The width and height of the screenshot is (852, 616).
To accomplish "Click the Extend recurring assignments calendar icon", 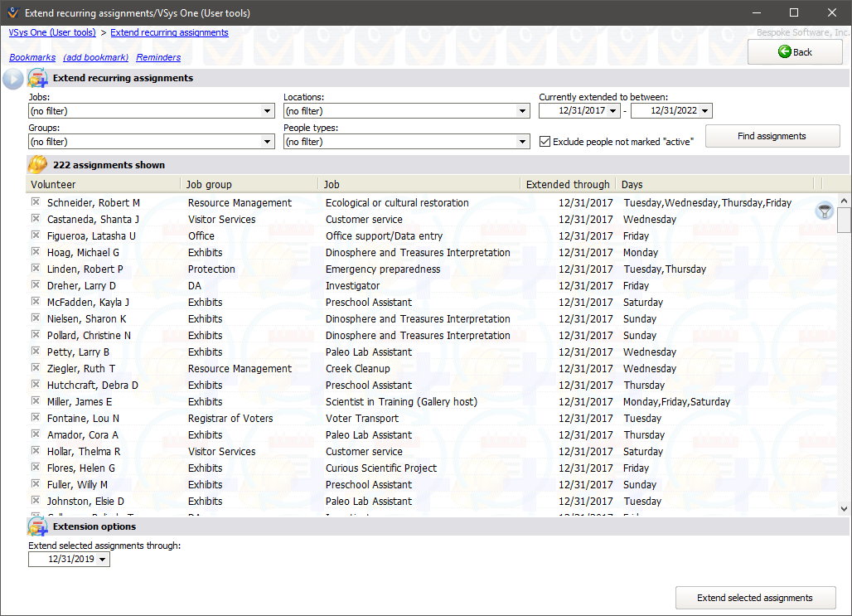I will [x=37, y=77].
